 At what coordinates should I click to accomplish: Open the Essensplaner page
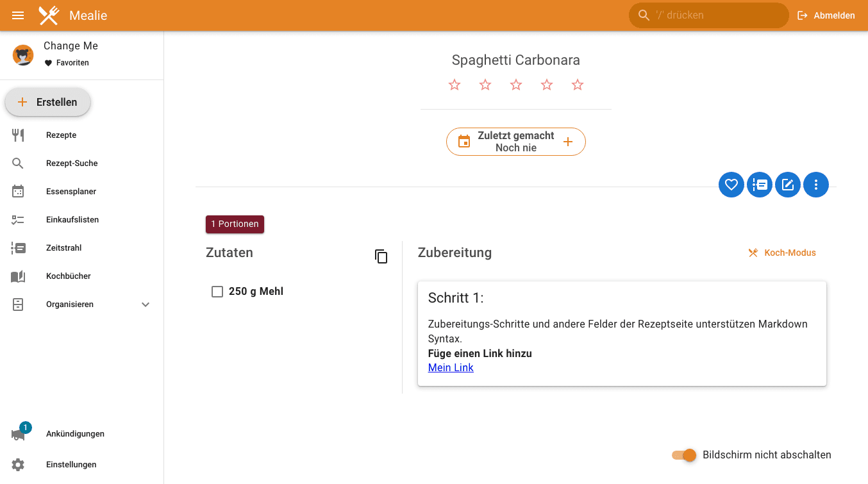(82, 192)
